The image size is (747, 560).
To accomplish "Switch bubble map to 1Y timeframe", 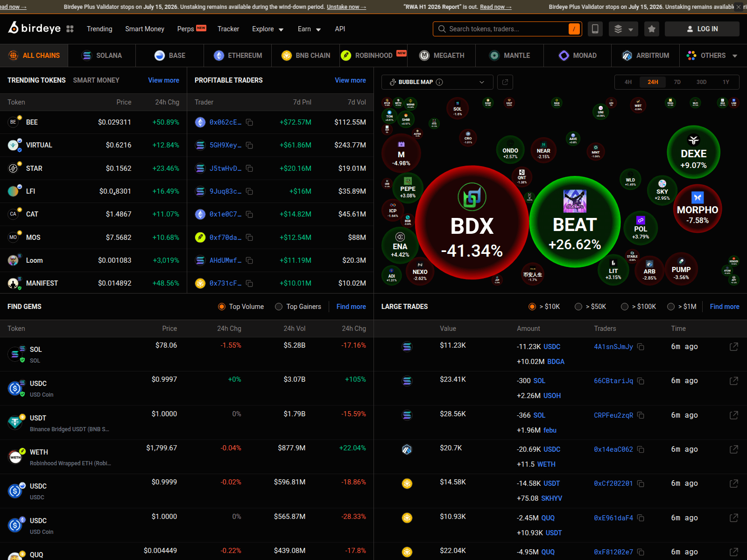I will pos(726,82).
